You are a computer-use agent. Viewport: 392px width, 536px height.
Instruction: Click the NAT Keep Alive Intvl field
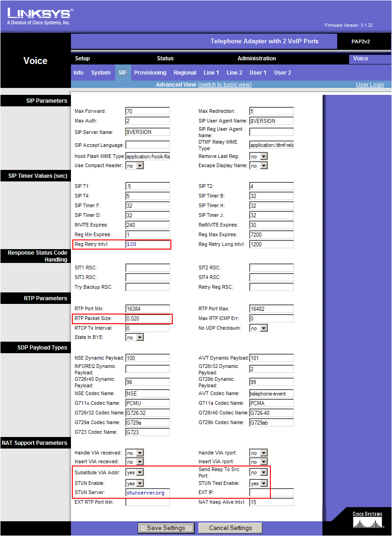click(x=272, y=502)
